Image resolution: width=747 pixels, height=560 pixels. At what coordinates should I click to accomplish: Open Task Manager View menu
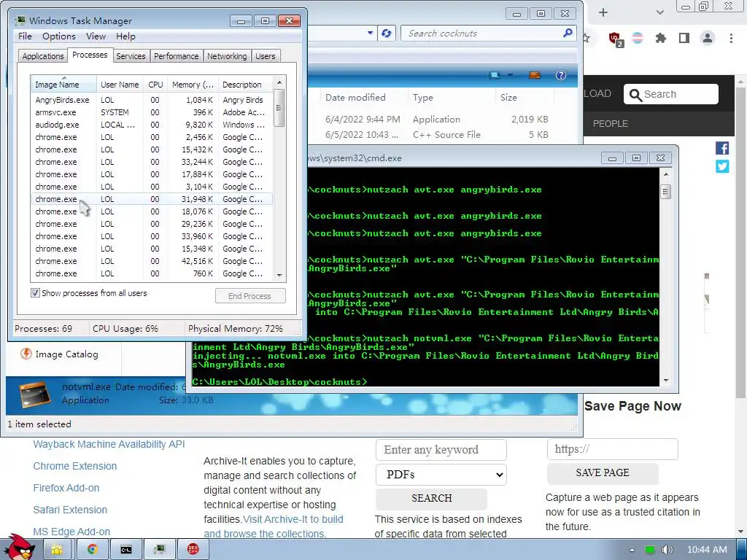pos(96,36)
